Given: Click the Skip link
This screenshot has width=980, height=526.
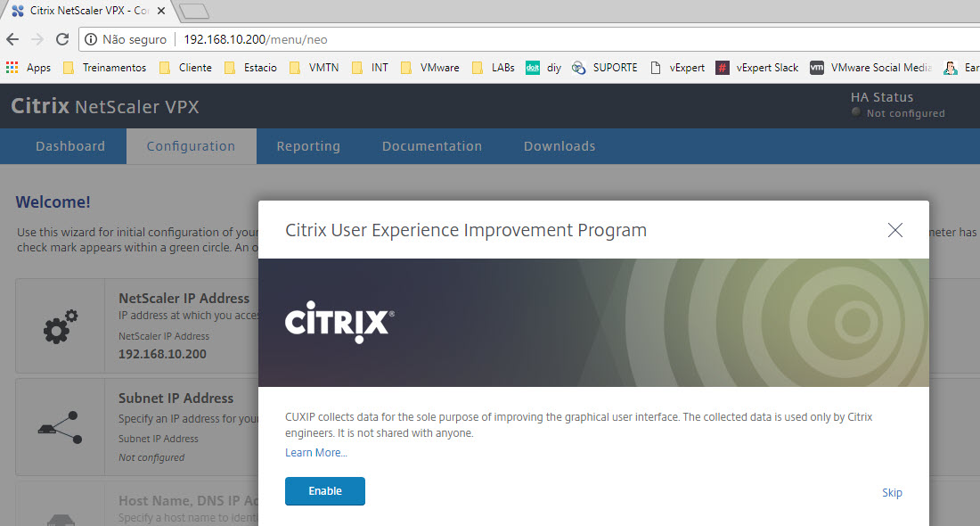Looking at the screenshot, I should pos(892,493).
